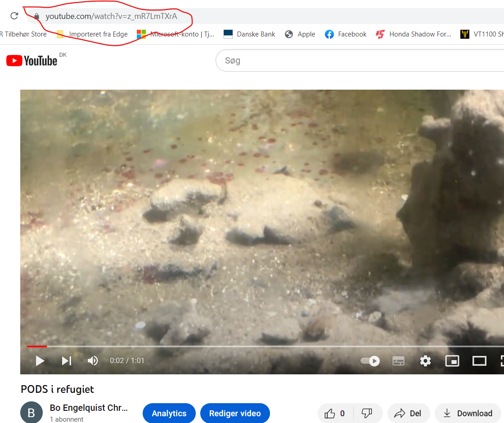Click the Rediger video button
Image resolution: width=504 pixels, height=423 pixels.
235,413
